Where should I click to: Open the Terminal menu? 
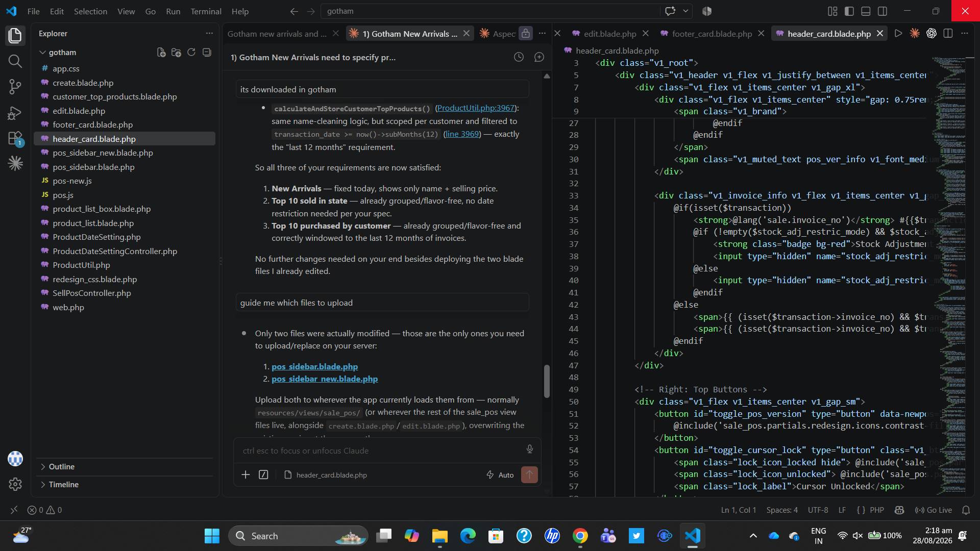[x=206, y=11]
